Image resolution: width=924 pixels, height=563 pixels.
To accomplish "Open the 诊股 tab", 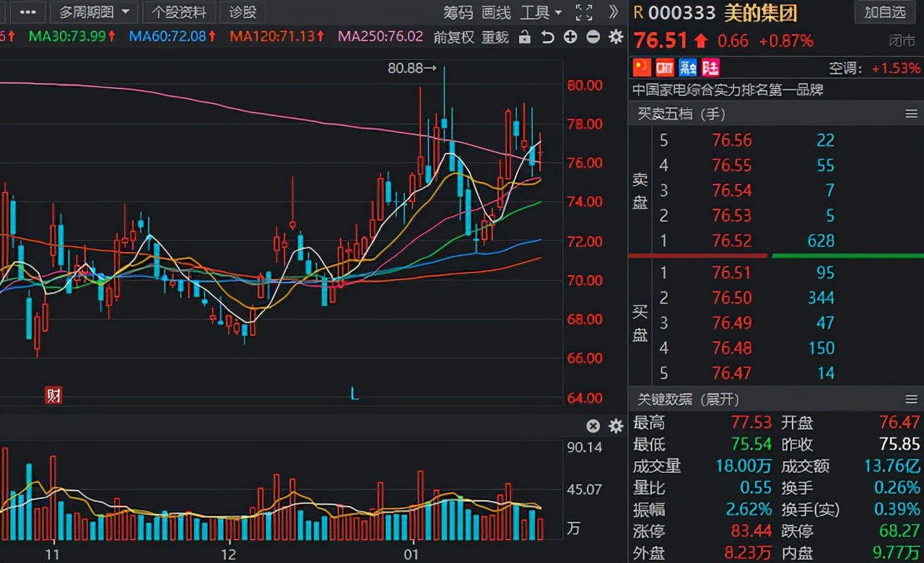I will pos(243,12).
